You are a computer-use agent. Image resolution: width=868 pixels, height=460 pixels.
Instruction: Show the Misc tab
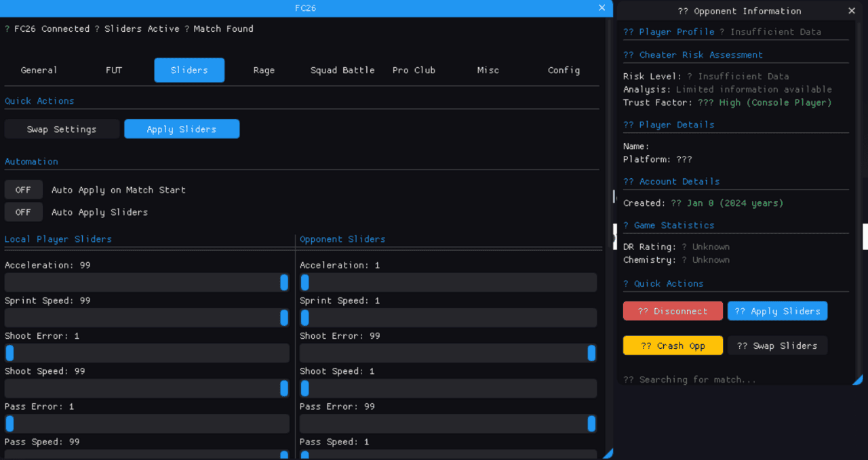(x=488, y=70)
